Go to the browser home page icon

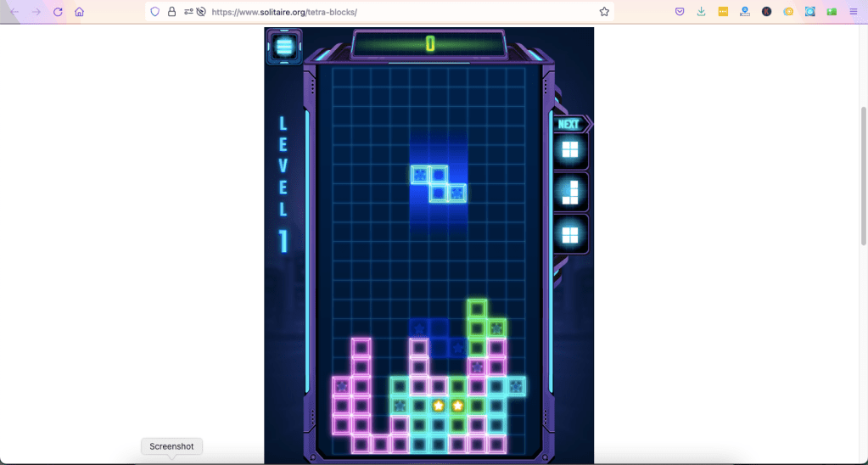(x=79, y=12)
